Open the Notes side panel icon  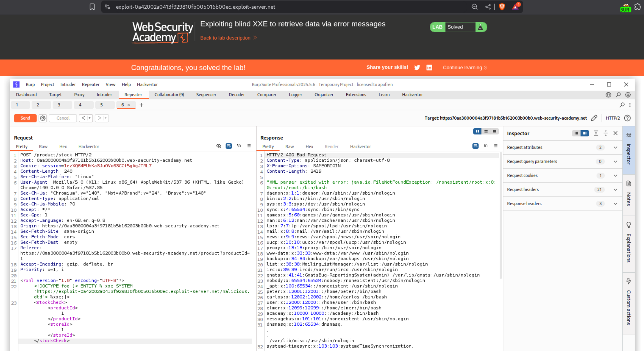(629, 184)
